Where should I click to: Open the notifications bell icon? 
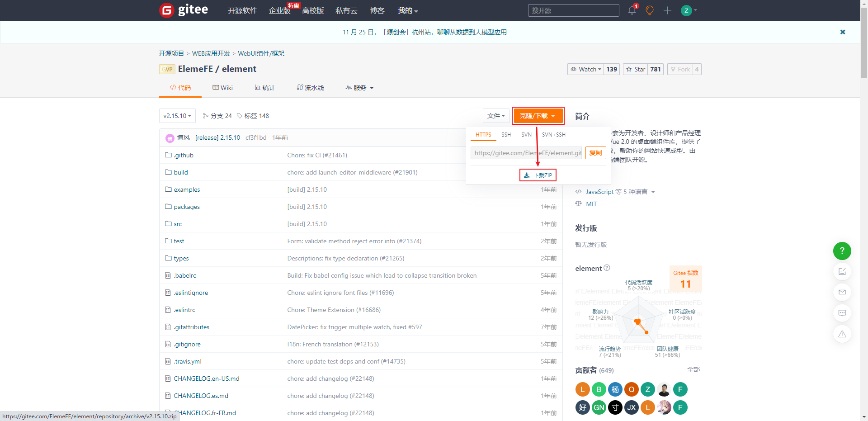click(632, 10)
